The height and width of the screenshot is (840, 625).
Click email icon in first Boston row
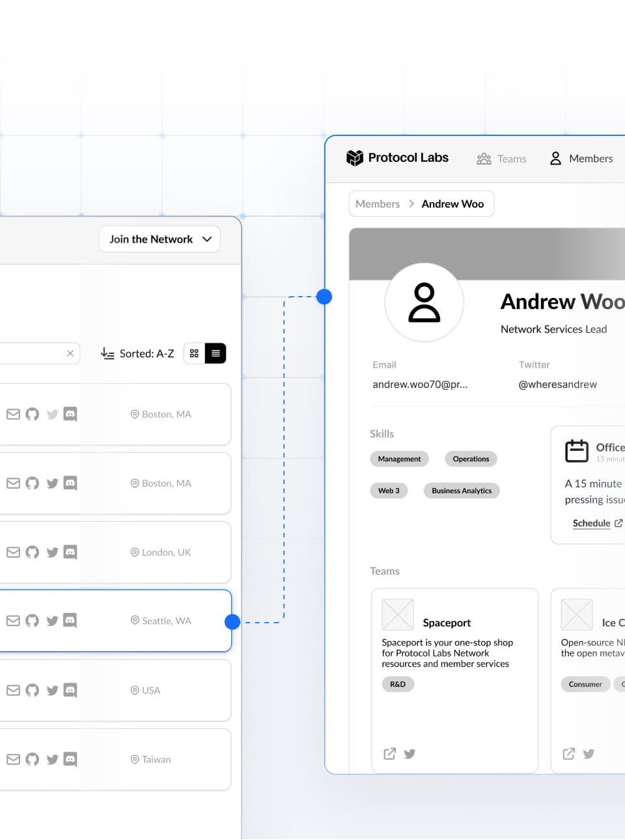pyautogui.click(x=13, y=414)
